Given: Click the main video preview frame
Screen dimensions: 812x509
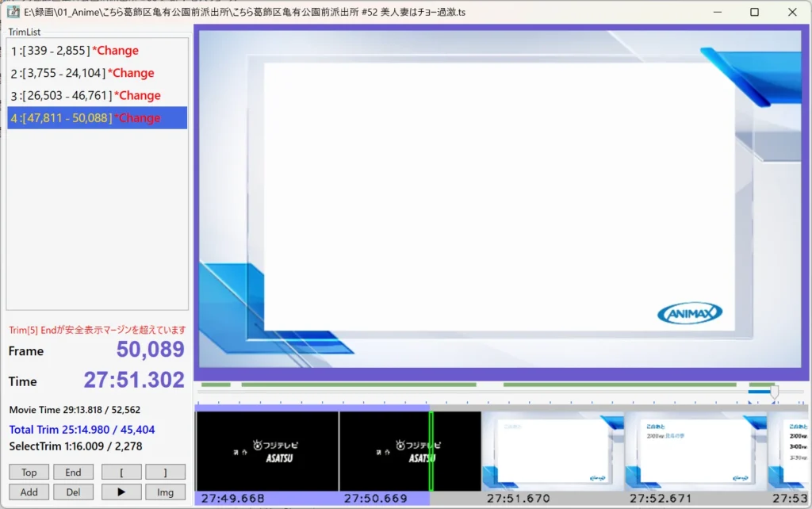Looking at the screenshot, I should (x=500, y=198).
